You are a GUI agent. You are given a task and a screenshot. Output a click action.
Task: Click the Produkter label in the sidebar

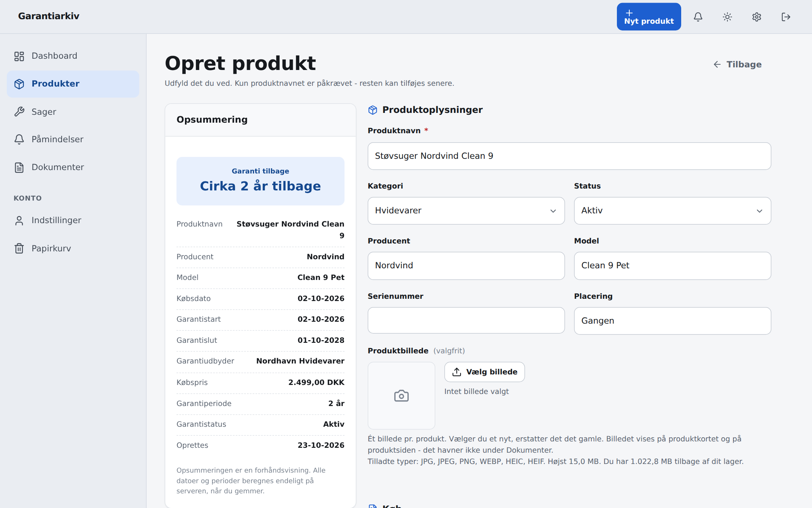tap(56, 84)
